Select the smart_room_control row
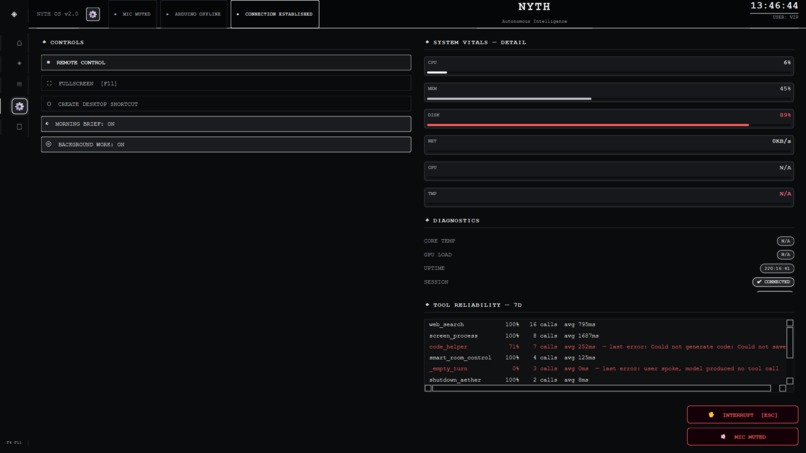 pos(606,358)
